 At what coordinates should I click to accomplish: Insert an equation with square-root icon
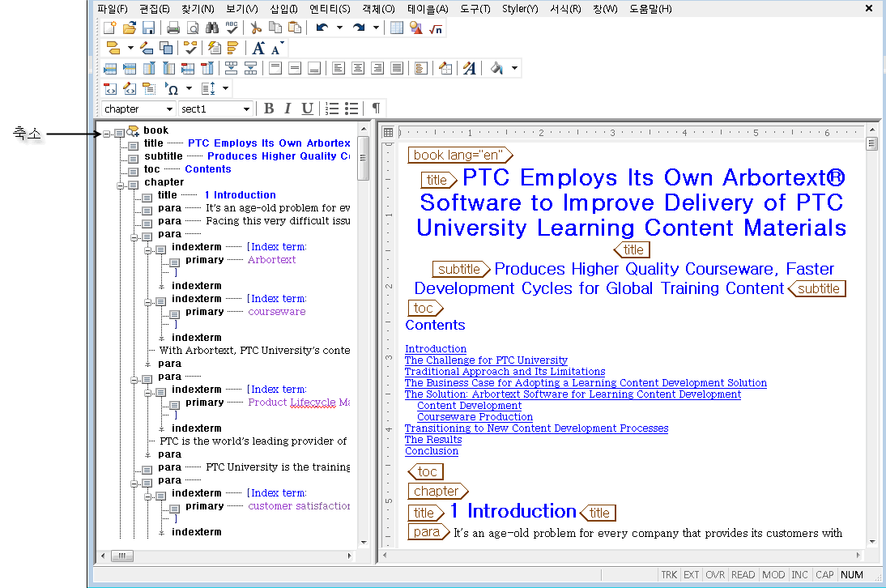pos(435,28)
